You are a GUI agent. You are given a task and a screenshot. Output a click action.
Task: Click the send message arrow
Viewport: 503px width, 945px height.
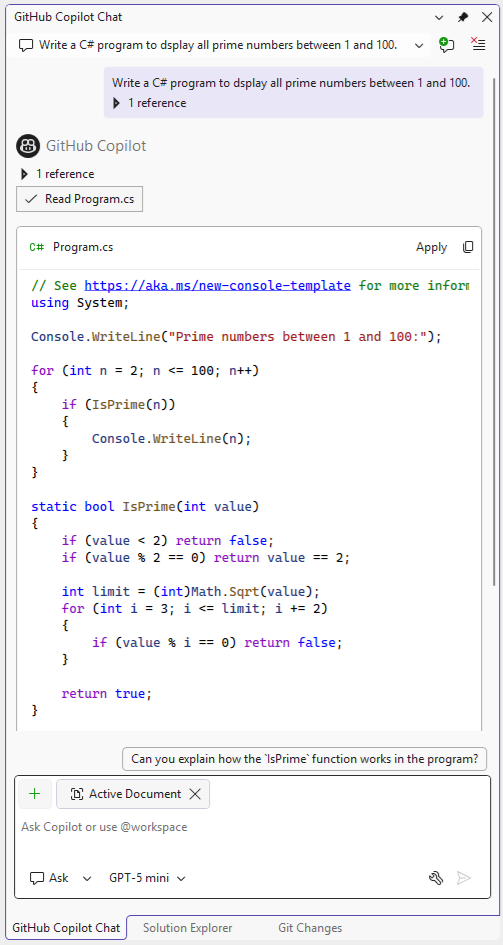(x=463, y=878)
